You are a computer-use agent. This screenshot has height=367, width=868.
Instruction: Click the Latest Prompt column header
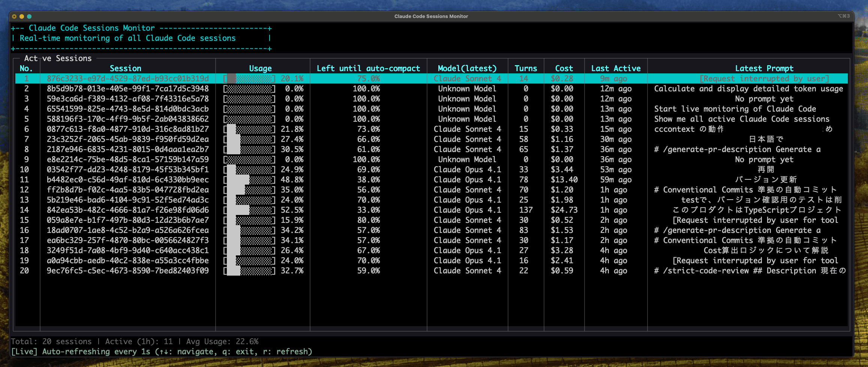764,69
